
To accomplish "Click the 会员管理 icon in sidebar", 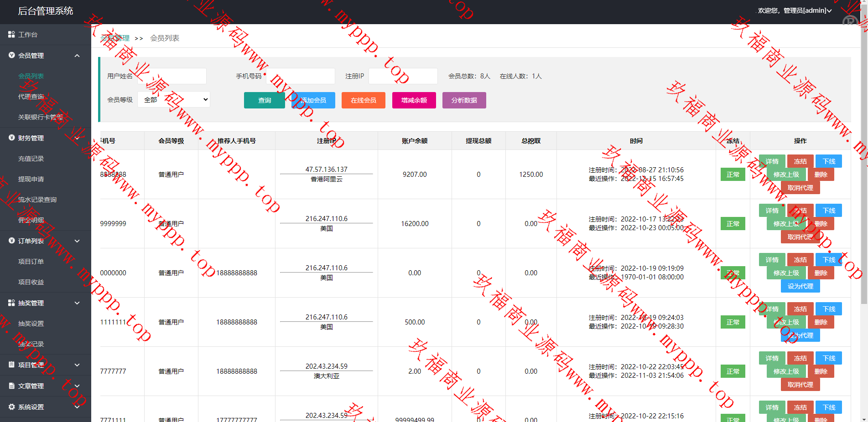I will (11, 55).
